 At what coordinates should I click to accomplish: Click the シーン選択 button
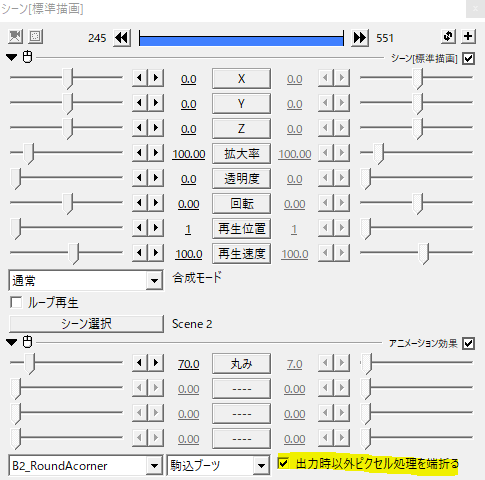point(86,324)
